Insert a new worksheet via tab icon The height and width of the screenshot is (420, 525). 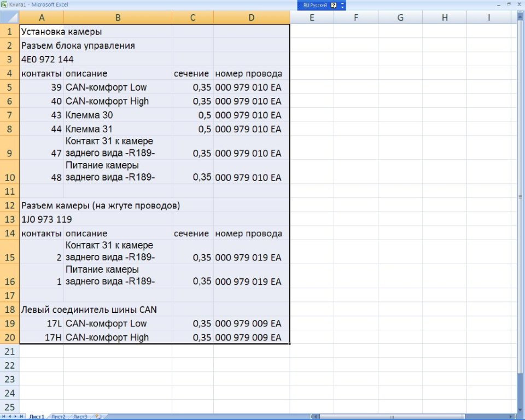(98, 417)
